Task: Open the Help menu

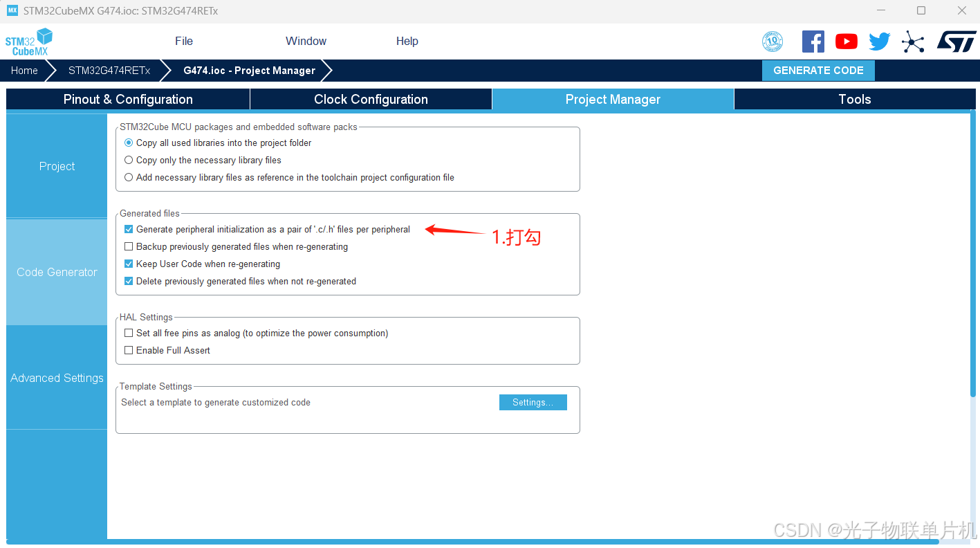Action: click(407, 42)
